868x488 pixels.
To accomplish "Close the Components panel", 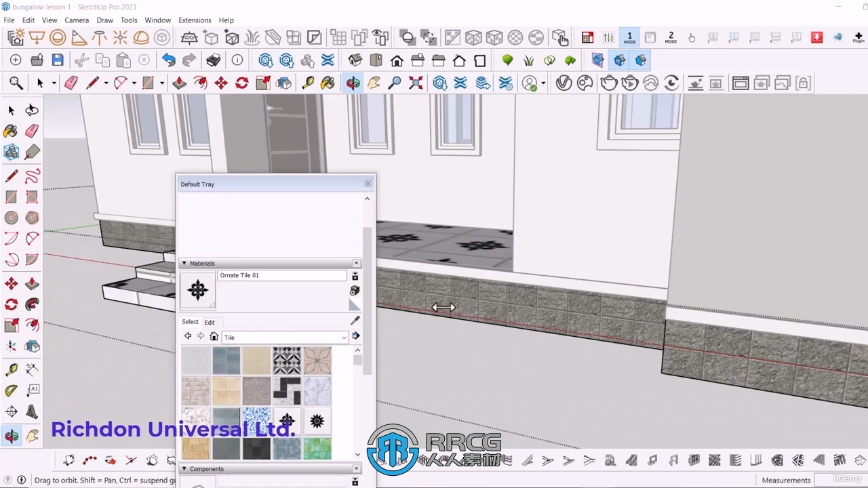I will coord(356,468).
